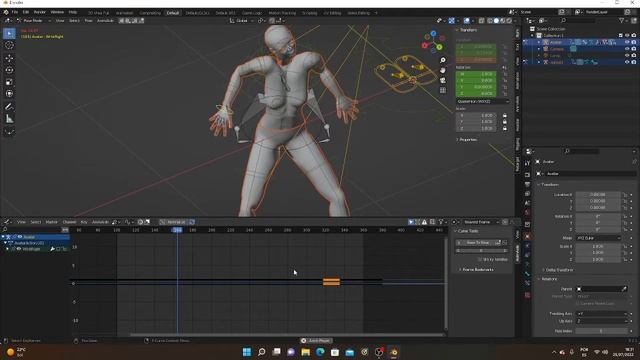Image resolution: width=640 pixels, height=360 pixels.
Task: Select solid viewport shading mode
Action: [496, 20]
